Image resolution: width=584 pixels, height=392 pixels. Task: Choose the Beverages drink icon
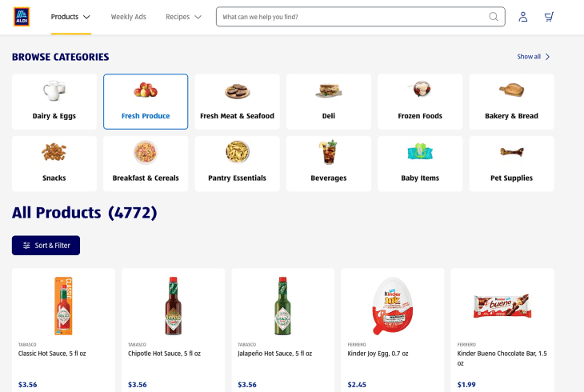pos(329,152)
